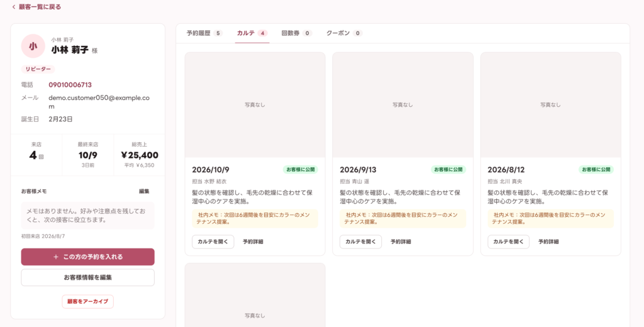
Task: Click the リピーター badge
Action: coord(38,69)
